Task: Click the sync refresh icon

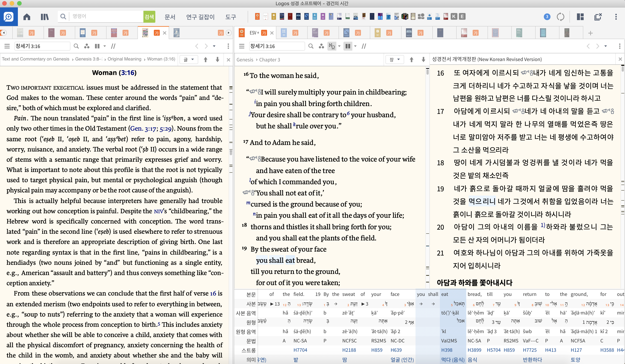Action: pos(561,17)
